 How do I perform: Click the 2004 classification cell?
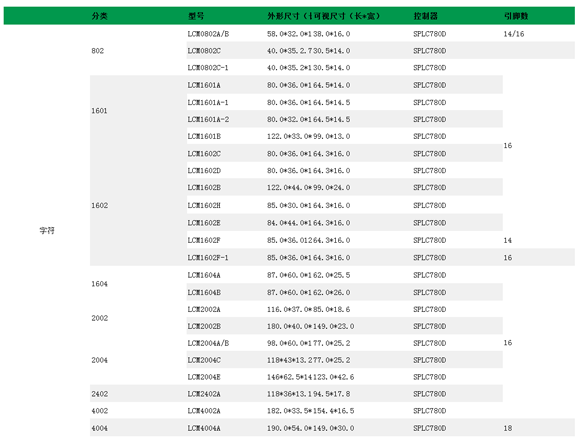(99, 360)
